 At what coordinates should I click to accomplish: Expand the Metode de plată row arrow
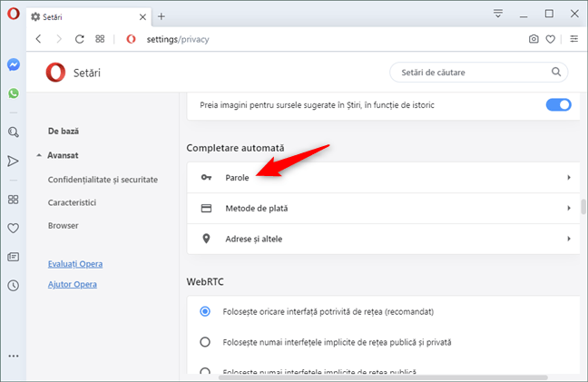(569, 208)
